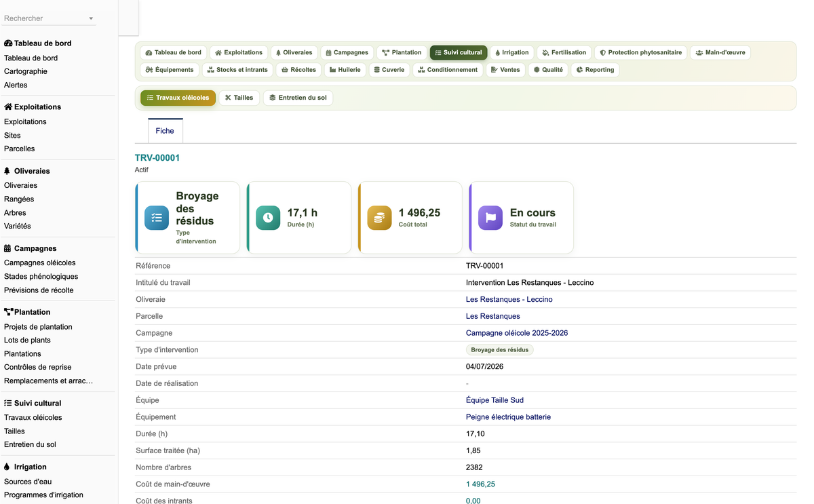814x504 pixels.
Task: Click the Exploitations sidebar section header
Action: pos(33,107)
